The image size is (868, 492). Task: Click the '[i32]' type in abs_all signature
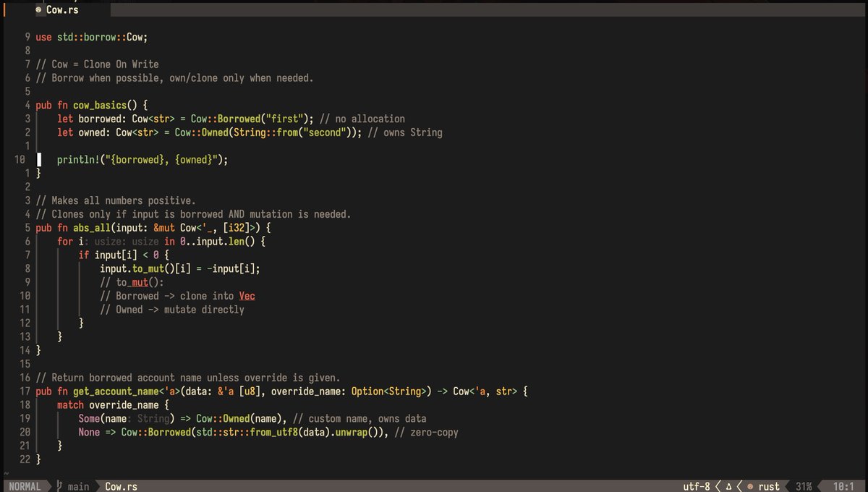(x=236, y=228)
